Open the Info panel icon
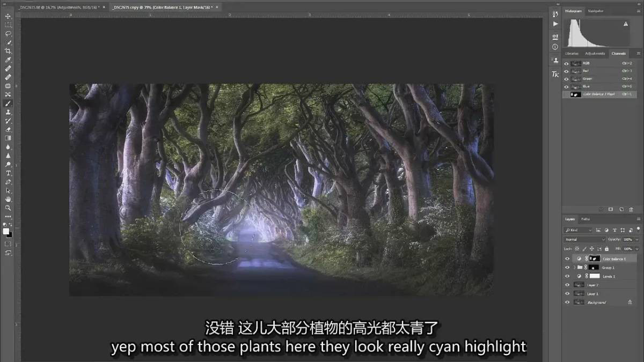This screenshot has width=644, height=362. click(x=555, y=47)
